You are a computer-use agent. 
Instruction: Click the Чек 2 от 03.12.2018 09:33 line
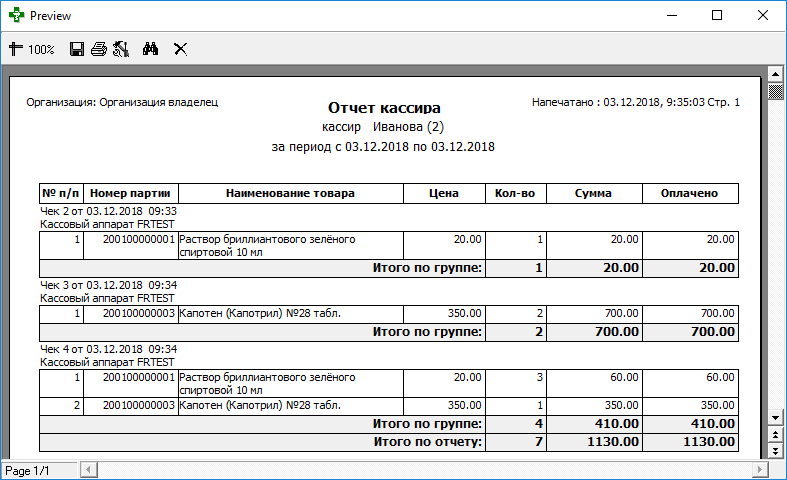(x=108, y=211)
